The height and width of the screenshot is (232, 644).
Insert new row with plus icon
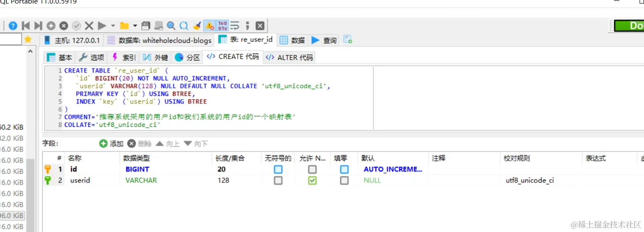[x=51, y=26]
